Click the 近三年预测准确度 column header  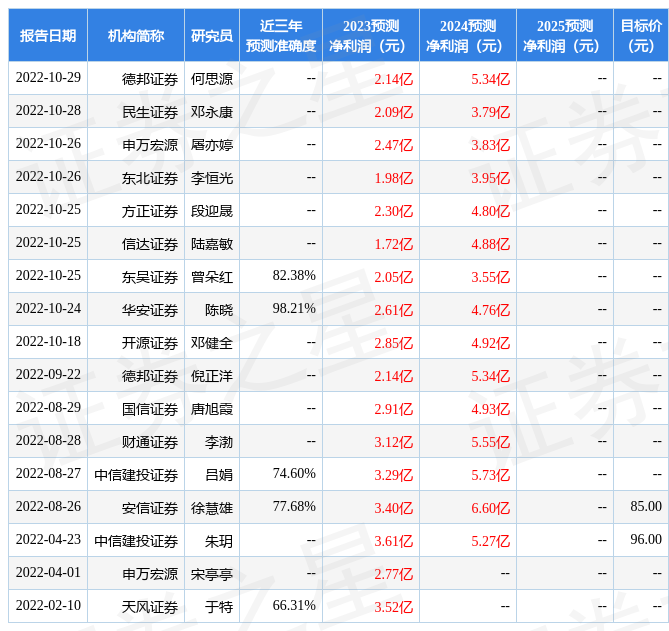(x=281, y=36)
